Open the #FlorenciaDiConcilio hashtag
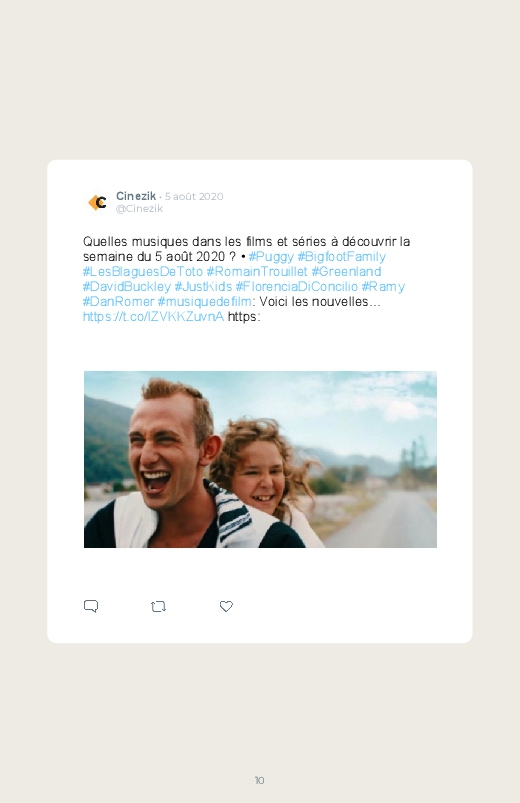This screenshot has width=520, height=803. (297, 286)
